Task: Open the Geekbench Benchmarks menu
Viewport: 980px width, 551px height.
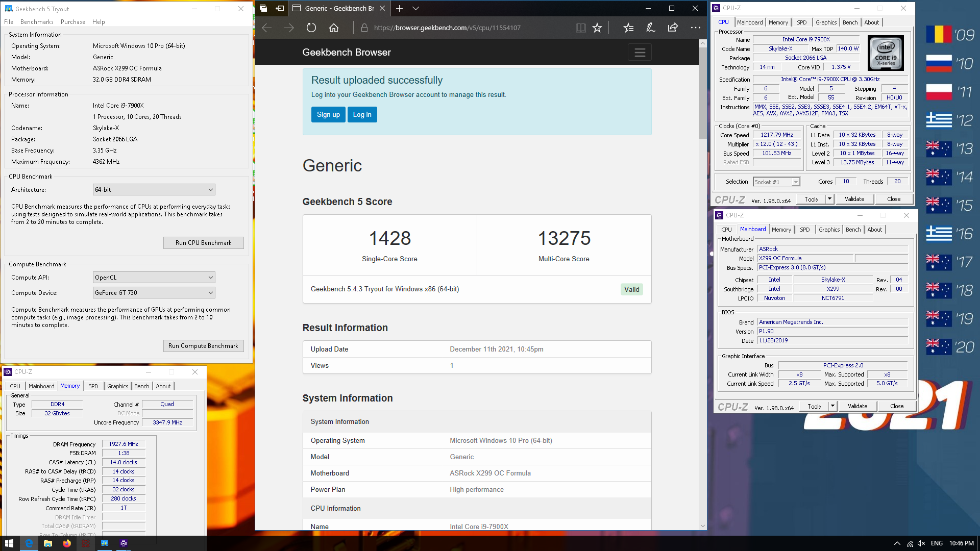Action: point(37,22)
